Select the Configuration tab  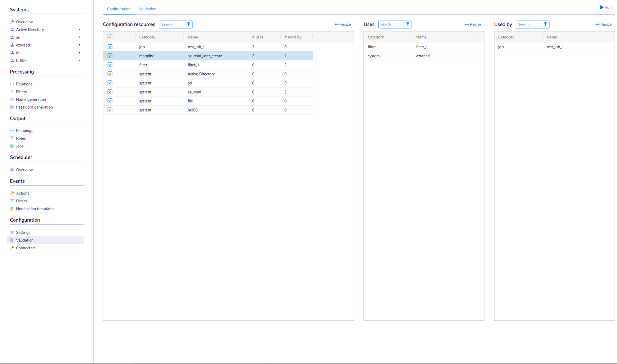119,9
